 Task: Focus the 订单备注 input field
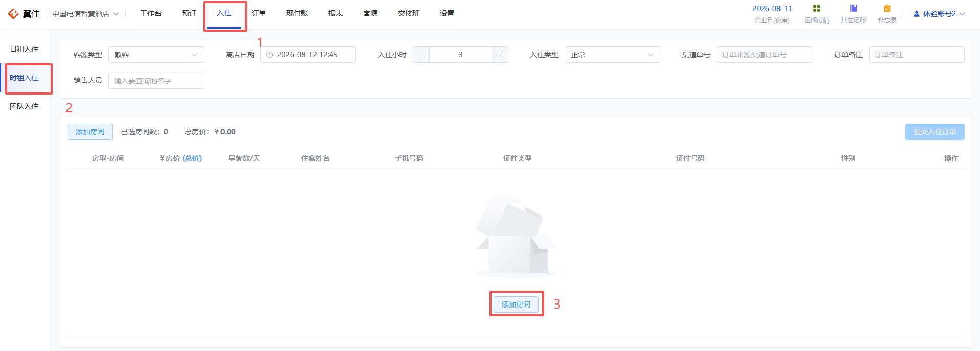[x=917, y=55]
